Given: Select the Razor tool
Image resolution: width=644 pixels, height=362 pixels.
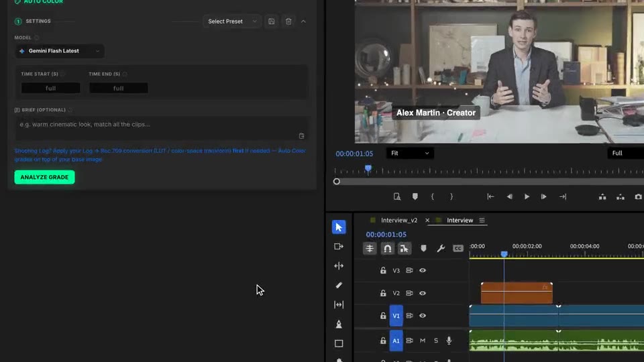Looking at the screenshot, I should (339, 285).
